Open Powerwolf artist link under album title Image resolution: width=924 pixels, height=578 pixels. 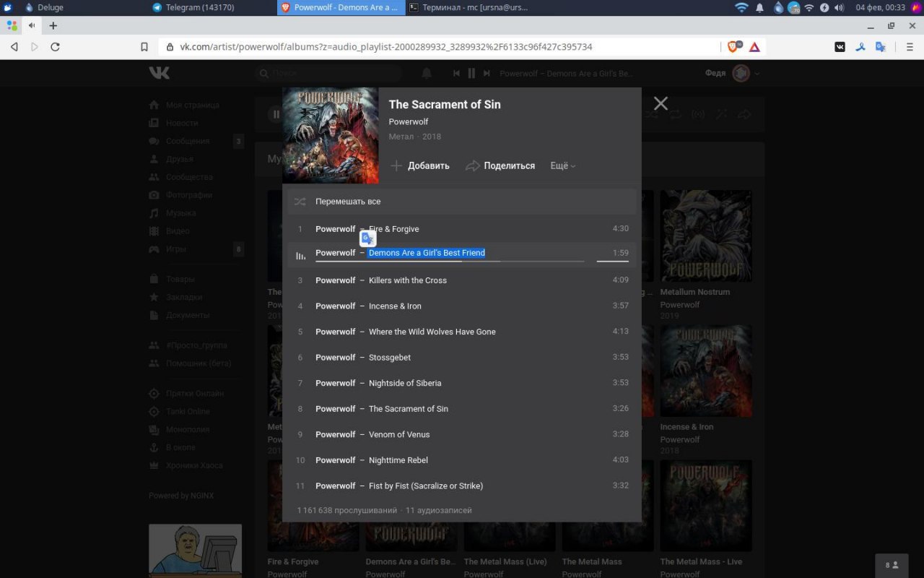click(409, 121)
